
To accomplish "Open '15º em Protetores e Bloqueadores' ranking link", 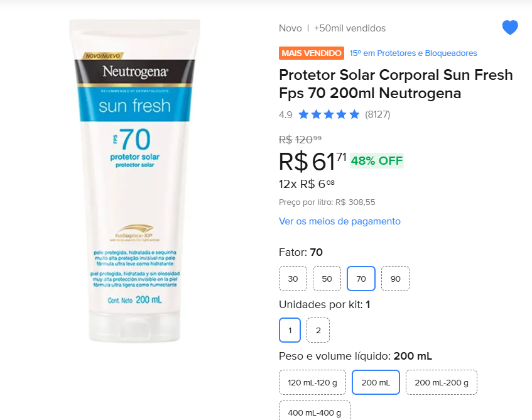I will pyautogui.click(x=413, y=53).
